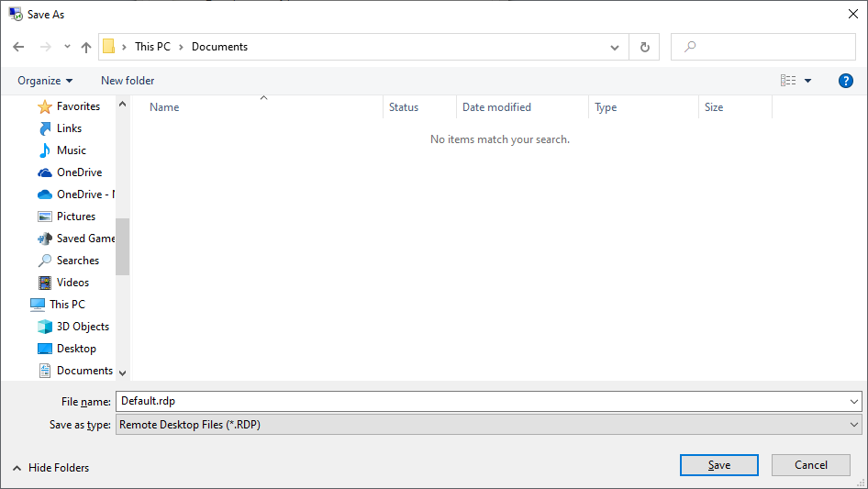868x489 pixels.
Task: Click the search Documents box
Action: click(763, 47)
